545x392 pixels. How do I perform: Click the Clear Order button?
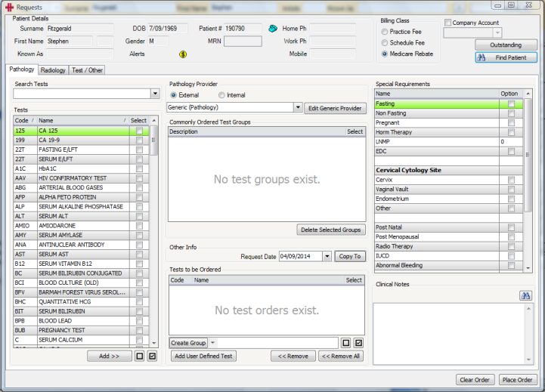(x=475, y=380)
